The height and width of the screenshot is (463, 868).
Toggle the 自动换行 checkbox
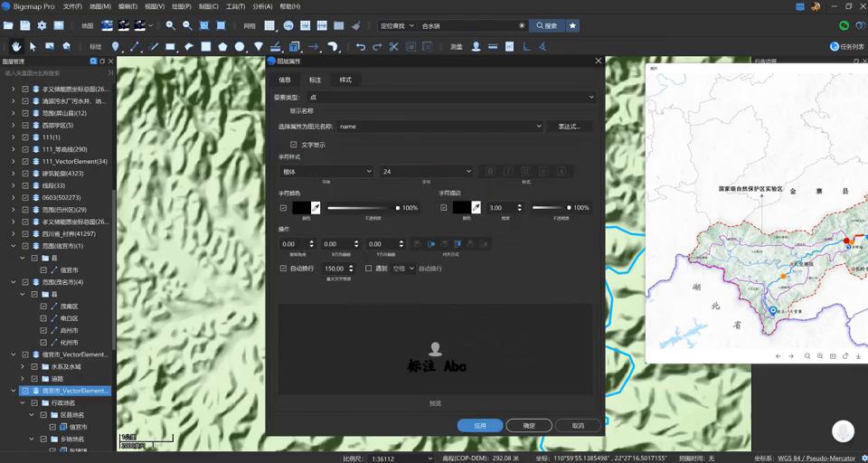click(x=283, y=269)
